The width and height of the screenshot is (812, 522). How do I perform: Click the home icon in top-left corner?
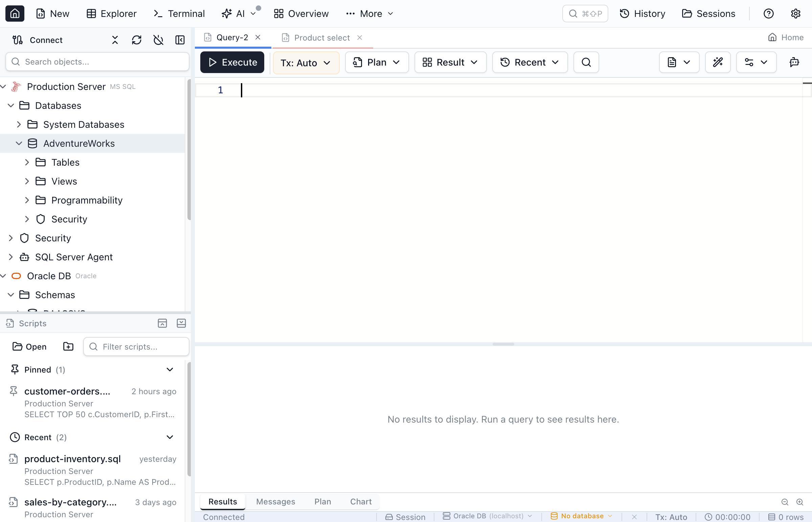tap(15, 14)
